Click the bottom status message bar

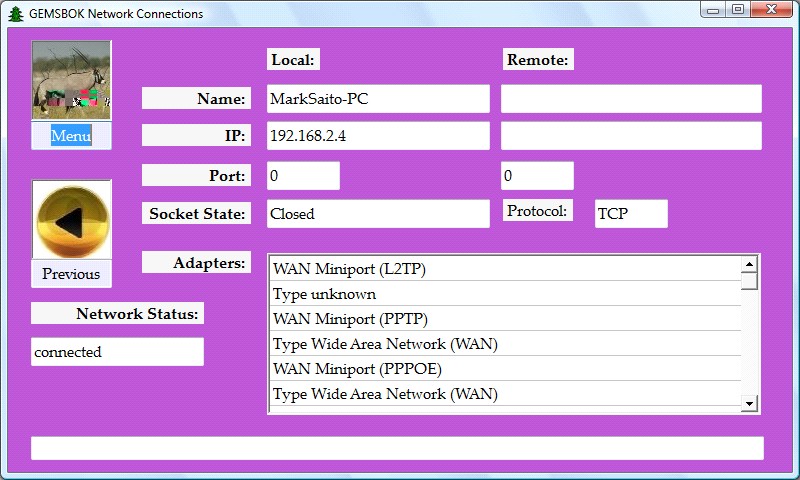[x=397, y=448]
